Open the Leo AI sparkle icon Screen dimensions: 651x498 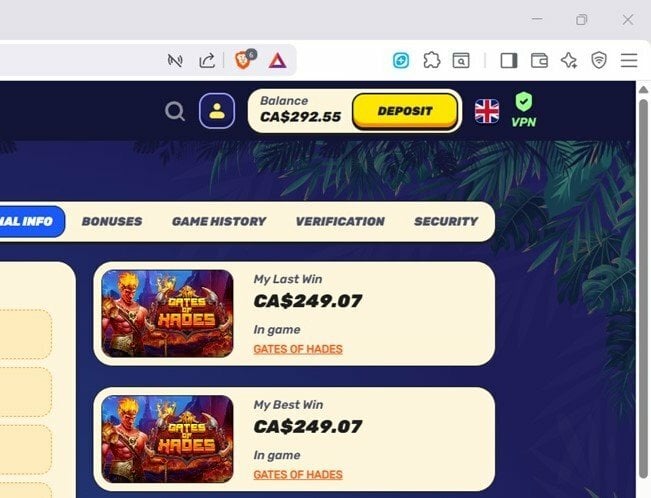(569, 61)
